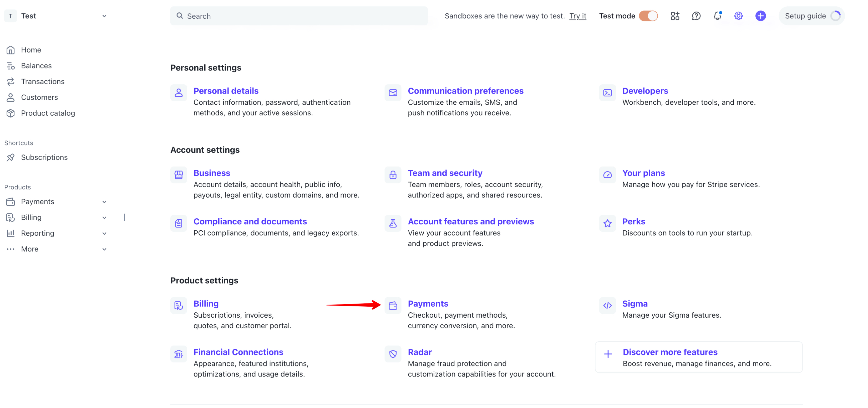Click into the Search field
Viewport: 868px width, 408px height.
click(299, 16)
